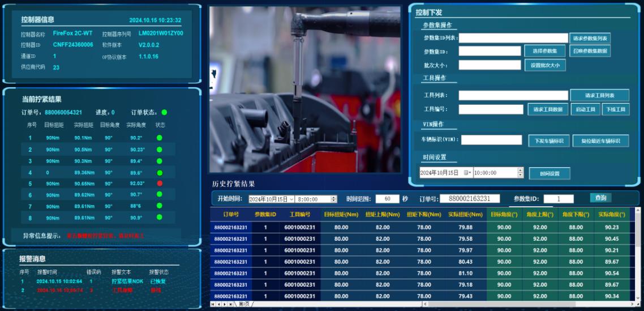Viewport: 644px width, 311px height.
Task: Select the 第1页 sheet tab
Action: (x=245, y=304)
